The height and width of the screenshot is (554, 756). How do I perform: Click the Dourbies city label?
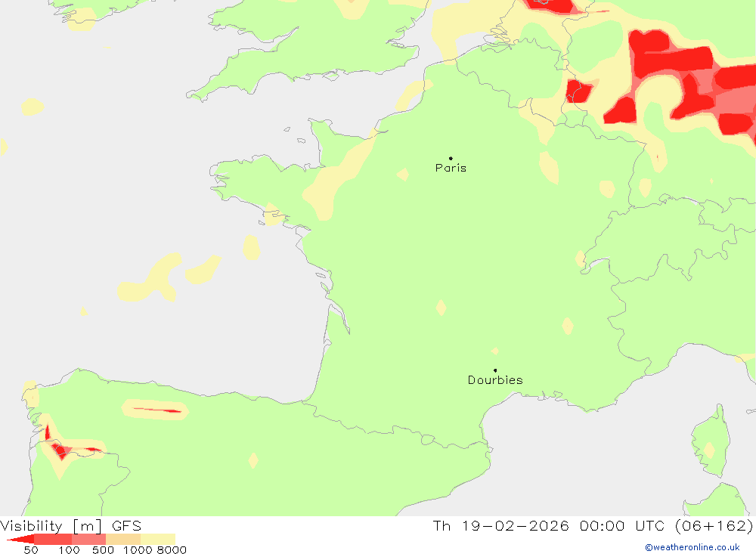(495, 380)
